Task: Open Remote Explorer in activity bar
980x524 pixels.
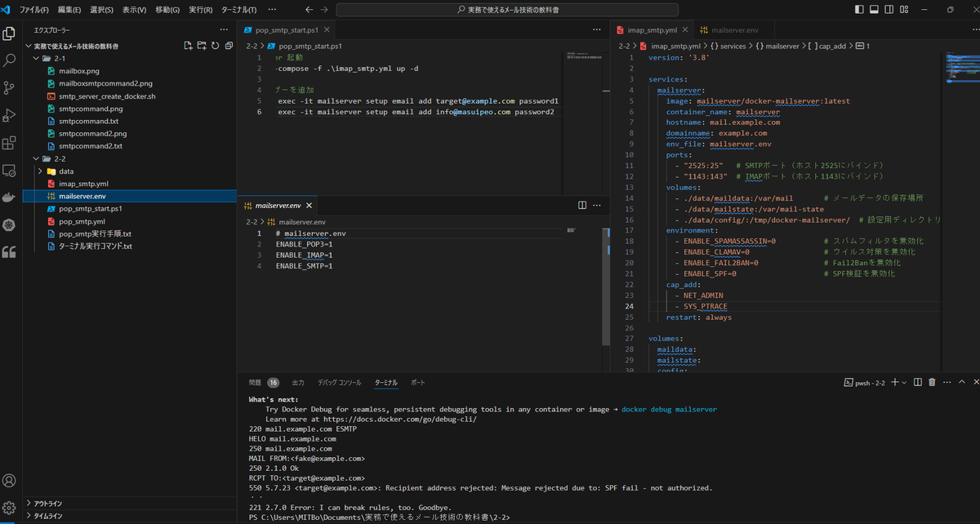Action: [x=10, y=171]
